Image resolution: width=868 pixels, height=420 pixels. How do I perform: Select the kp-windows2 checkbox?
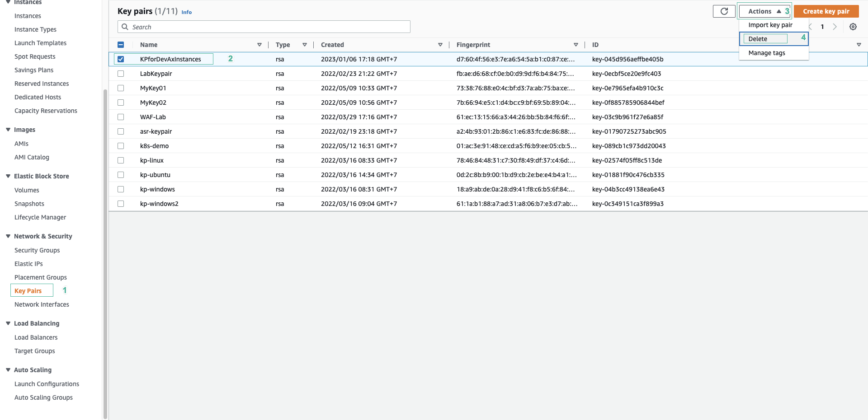tap(121, 204)
